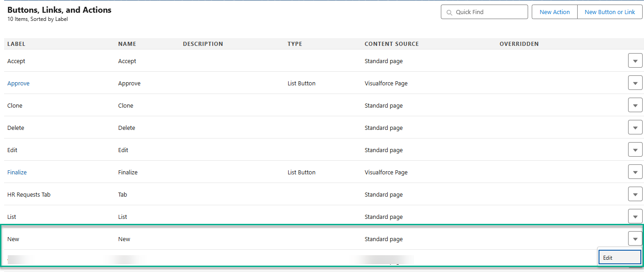Click the Tab name cell
Viewport: 644px width, 272px height.
tap(123, 195)
